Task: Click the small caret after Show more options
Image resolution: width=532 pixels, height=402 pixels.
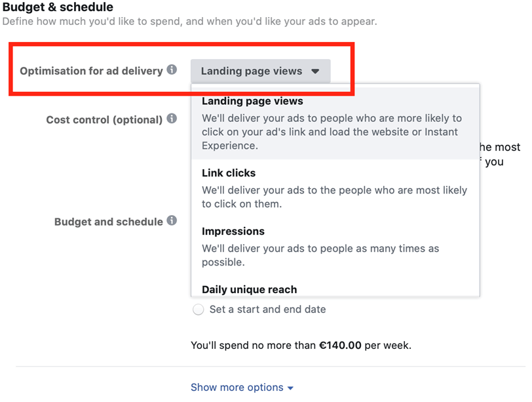Action: tap(290, 388)
